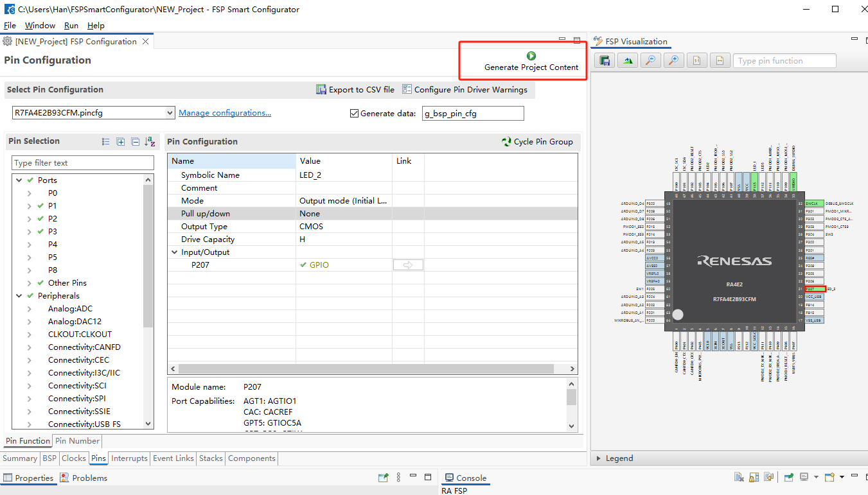Zoom out of the chip visualization
This screenshot has width=868, height=495.
click(651, 60)
